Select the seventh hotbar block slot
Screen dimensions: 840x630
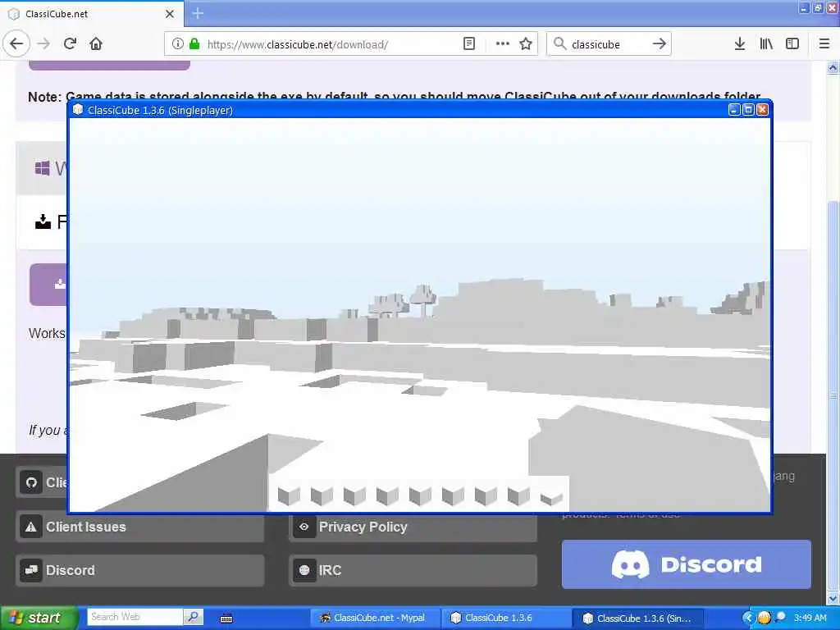(x=486, y=496)
